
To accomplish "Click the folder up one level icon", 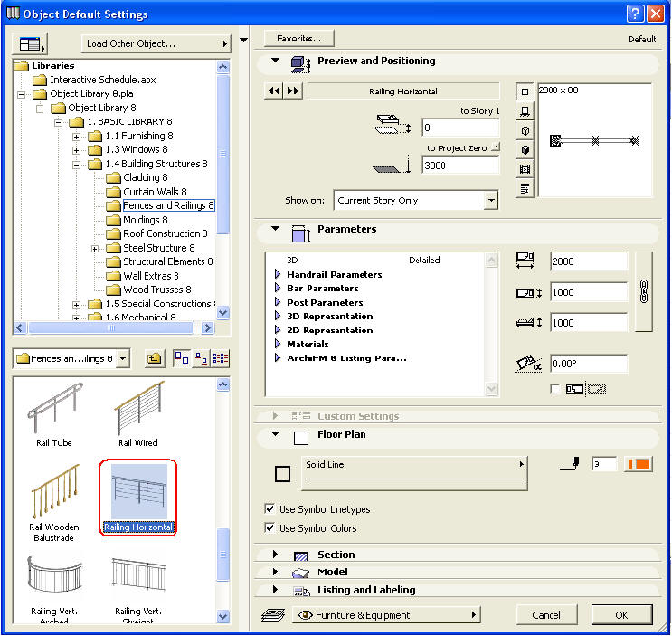I will (x=155, y=358).
